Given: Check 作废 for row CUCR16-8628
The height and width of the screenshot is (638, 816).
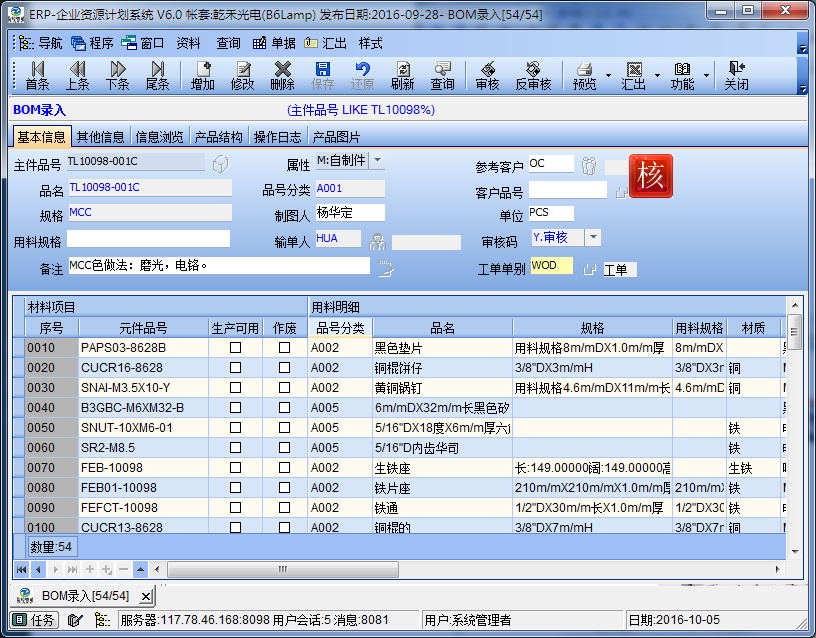Looking at the screenshot, I should coord(284,368).
